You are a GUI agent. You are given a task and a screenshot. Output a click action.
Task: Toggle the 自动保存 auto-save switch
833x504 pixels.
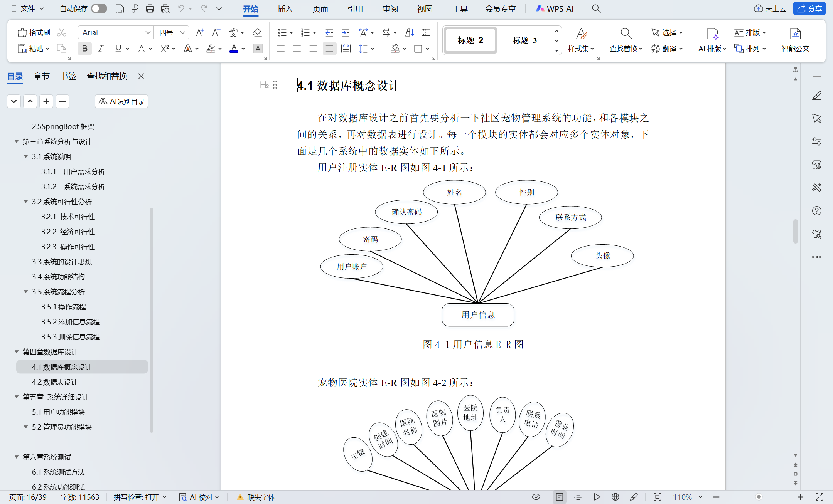[99, 8]
